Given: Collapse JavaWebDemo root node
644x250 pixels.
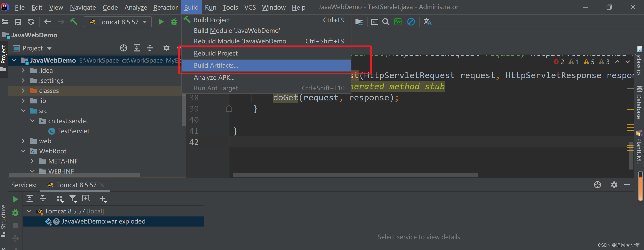Looking at the screenshot, I should (14, 60).
